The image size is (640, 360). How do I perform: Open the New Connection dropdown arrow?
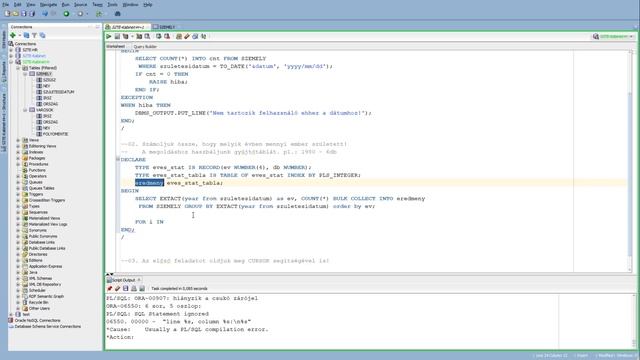pyautogui.click(x=19, y=36)
